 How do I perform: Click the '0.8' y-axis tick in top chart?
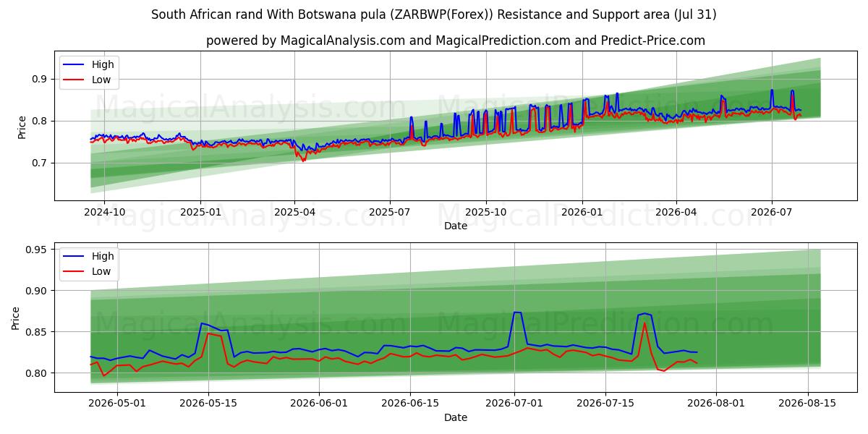point(41,121)
